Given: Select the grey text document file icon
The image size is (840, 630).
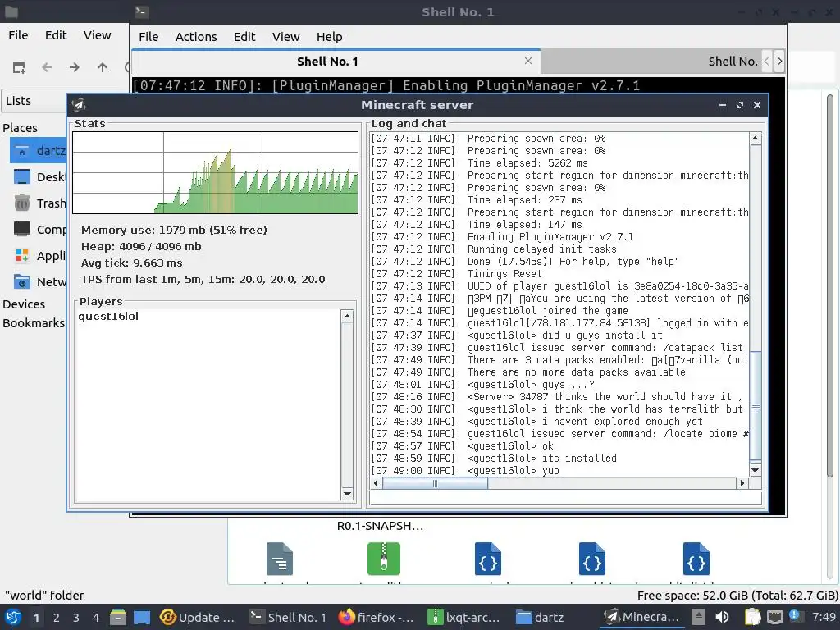Looking at the screenshot, I should [x=280, y=559].
